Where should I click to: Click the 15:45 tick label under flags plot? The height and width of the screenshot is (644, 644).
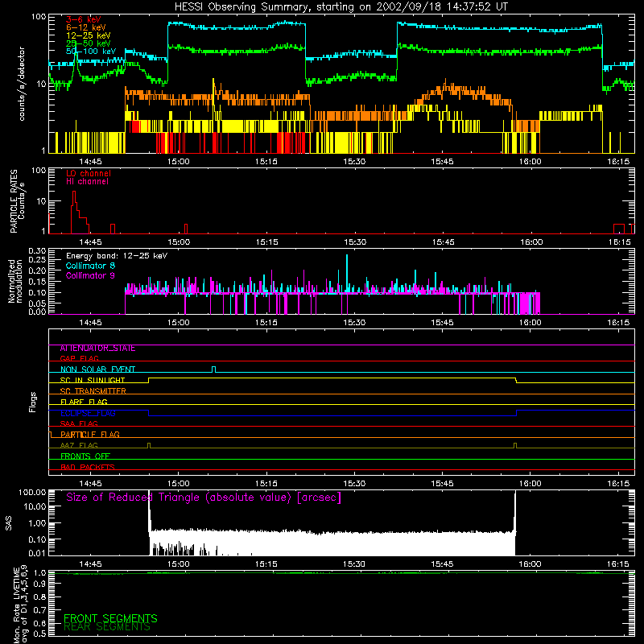pos(442,484)
